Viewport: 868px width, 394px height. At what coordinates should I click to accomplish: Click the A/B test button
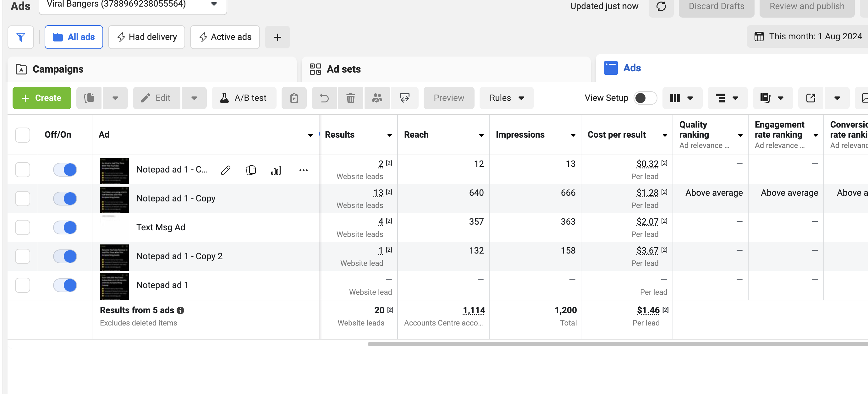[x=244, y=98]
